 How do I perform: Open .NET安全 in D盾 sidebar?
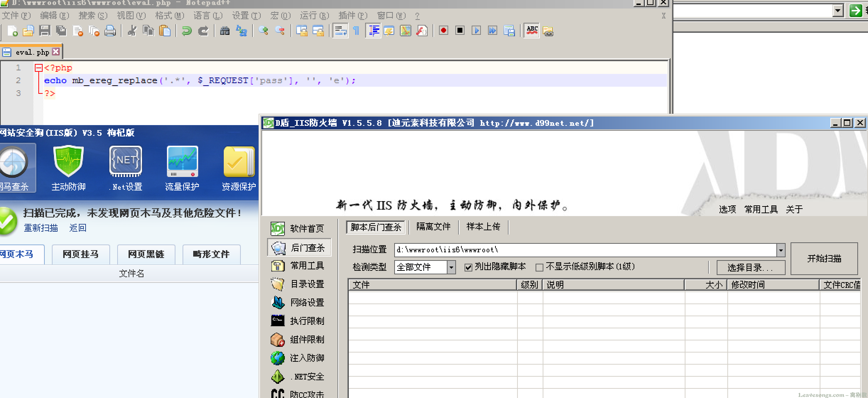(299, 377)
